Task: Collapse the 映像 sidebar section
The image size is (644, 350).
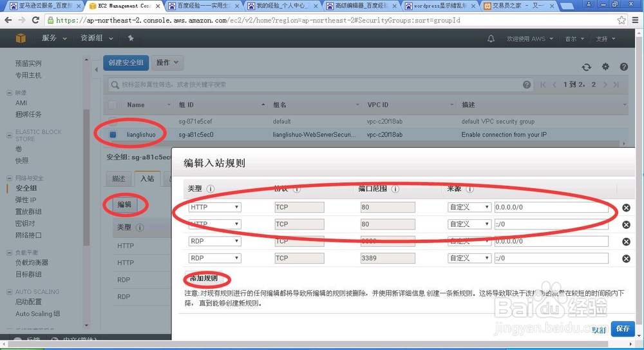Action: (x=9, y=93)
